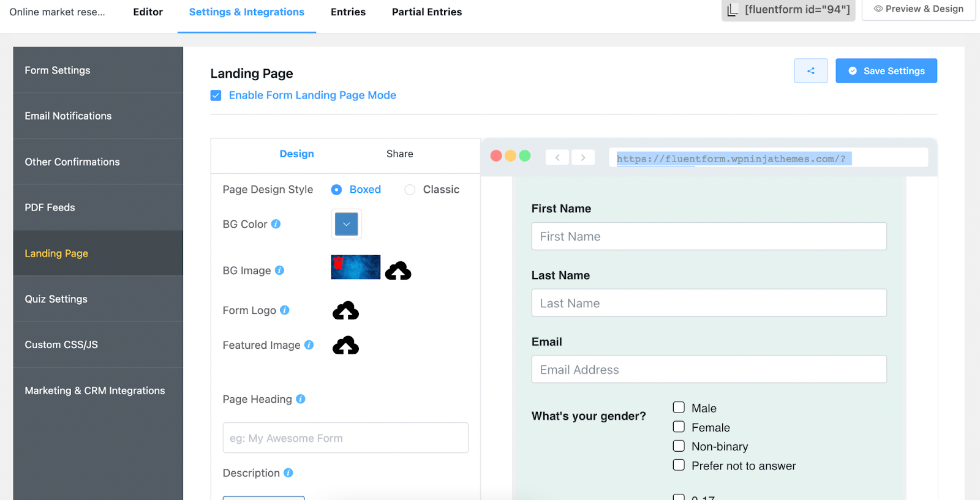Delete BG image via red trash icon
Image resolution: width=980 pixels, height=500 pixels.
338,264
